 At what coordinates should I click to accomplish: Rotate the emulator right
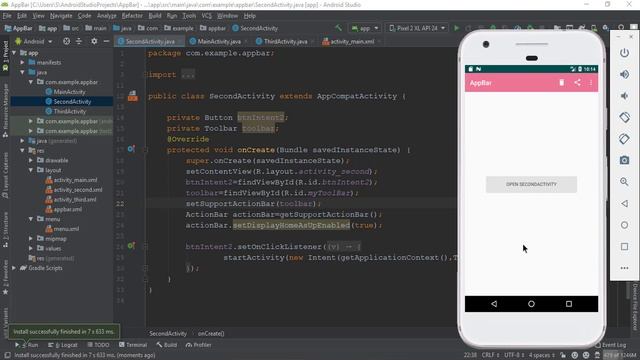pyautogui.click(x=624, y=139)
